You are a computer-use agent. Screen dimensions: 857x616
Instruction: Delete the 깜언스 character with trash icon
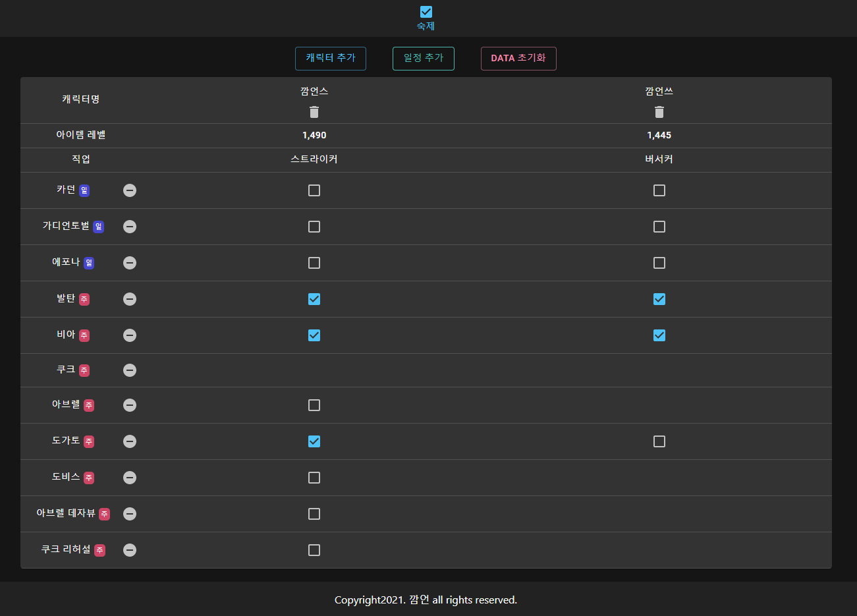(314, 112)
